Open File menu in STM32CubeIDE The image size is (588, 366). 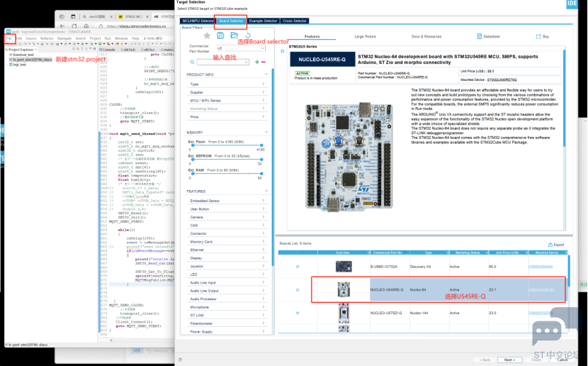9,38
